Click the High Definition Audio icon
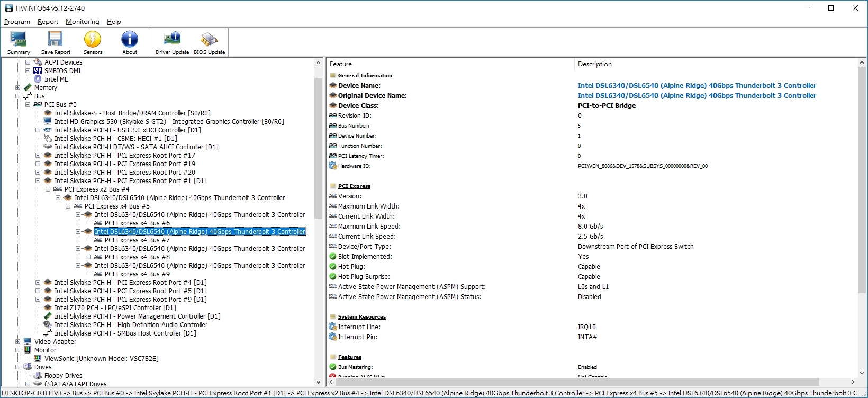 (48, 324)
